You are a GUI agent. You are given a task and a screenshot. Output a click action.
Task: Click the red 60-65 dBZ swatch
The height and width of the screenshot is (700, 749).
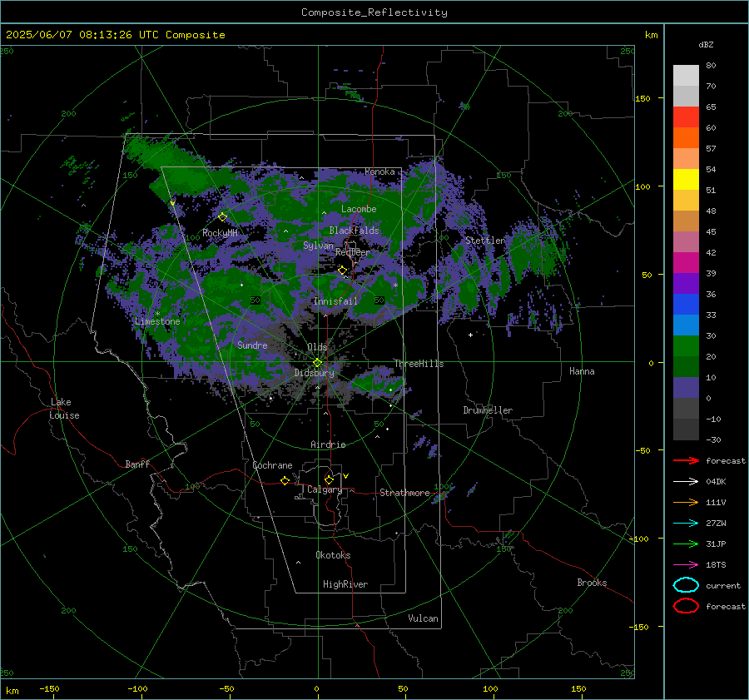(x=686, y=117)
